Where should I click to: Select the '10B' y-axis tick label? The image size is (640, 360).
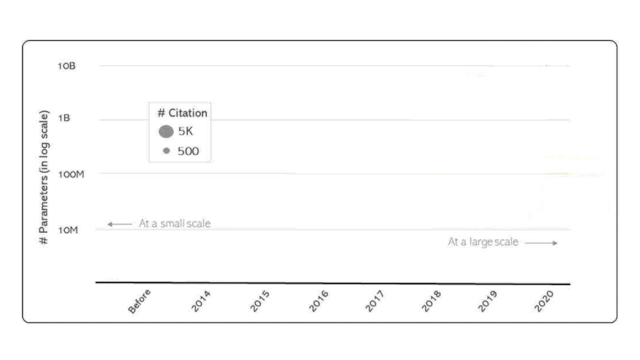(67, 66)
